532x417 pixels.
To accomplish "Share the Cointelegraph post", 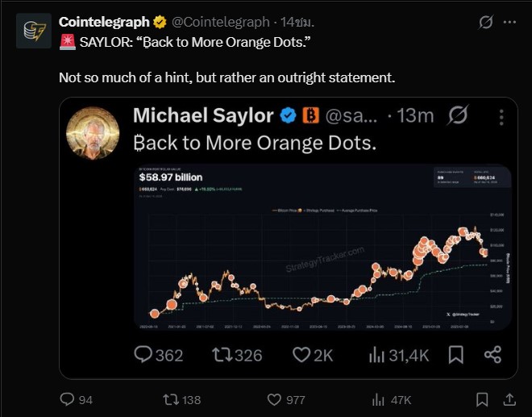I will tap(509, 399).
